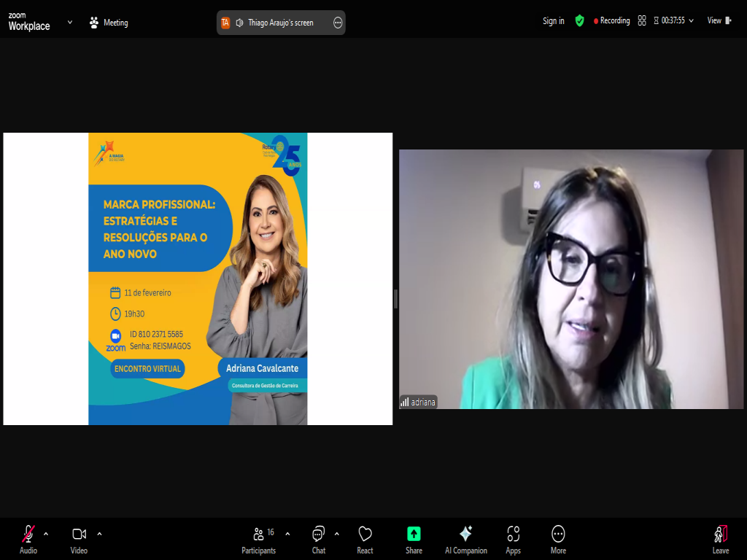Expand the arrow next to Participants
Image resolution: width=747 pixels, height=560 pixels.
click(287, 533)
